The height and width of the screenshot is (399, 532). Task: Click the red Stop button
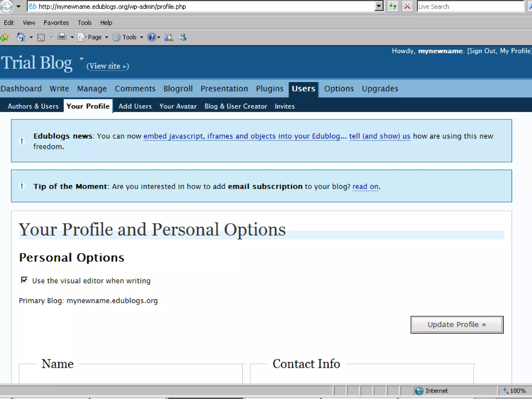coord(407,6)
